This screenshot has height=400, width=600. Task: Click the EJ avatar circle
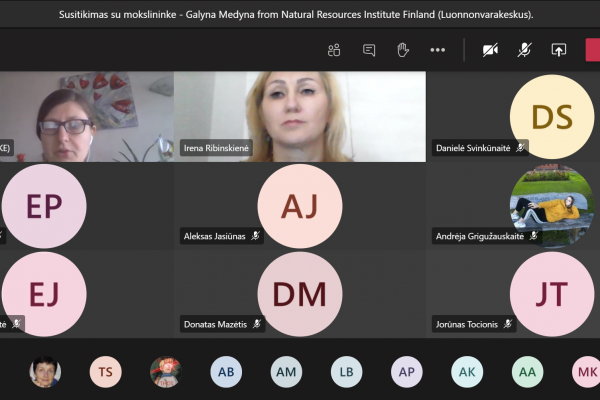[x=44, y=294]
